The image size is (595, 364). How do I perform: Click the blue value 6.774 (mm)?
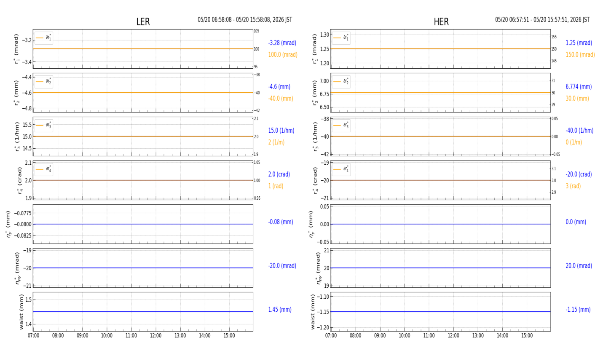tap(579, 87)
